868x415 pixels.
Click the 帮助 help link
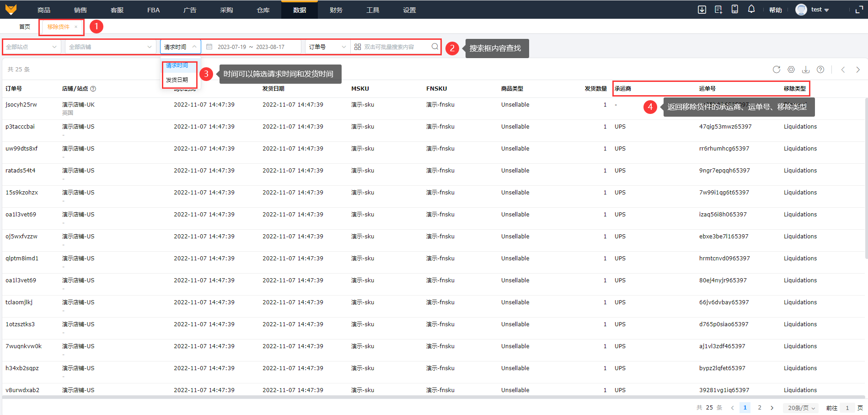775,10
